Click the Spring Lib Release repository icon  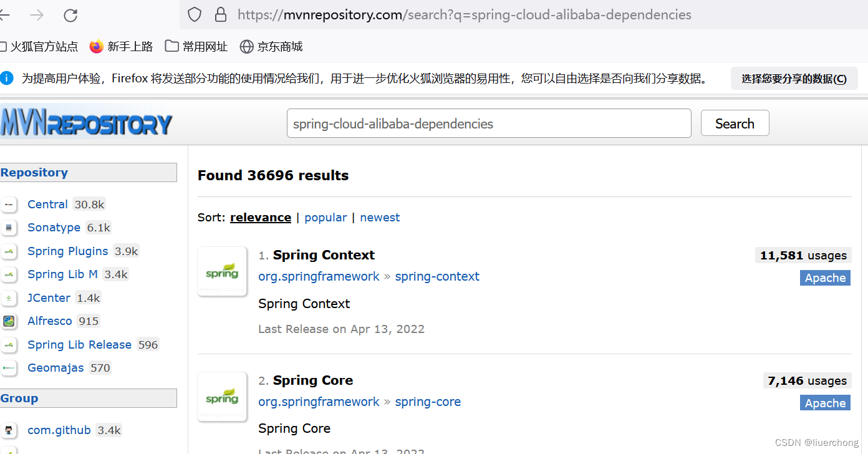coord(9,345)
